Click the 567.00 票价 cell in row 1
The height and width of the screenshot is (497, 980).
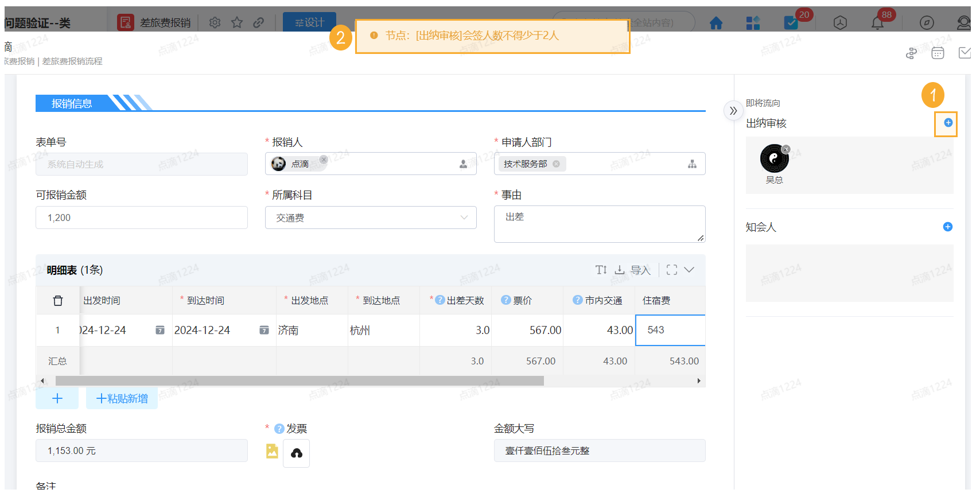coord(527,330)
